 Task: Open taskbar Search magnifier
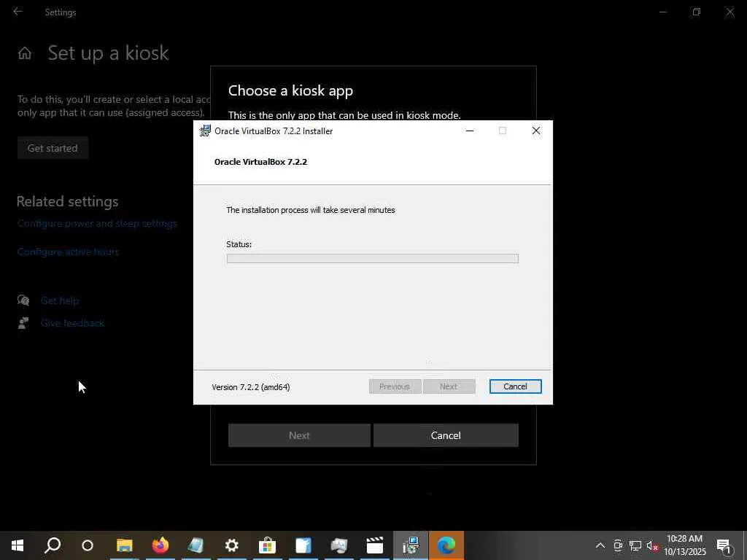click(53, 545)
